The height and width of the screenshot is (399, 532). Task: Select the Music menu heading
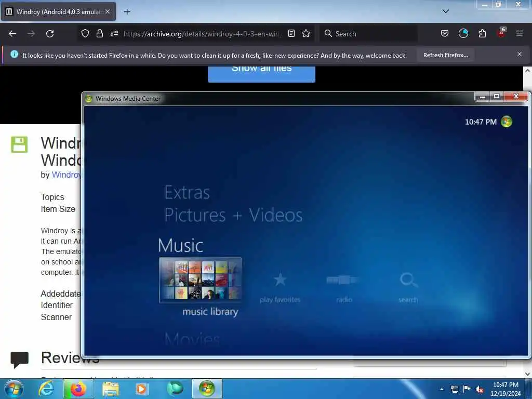180,245
